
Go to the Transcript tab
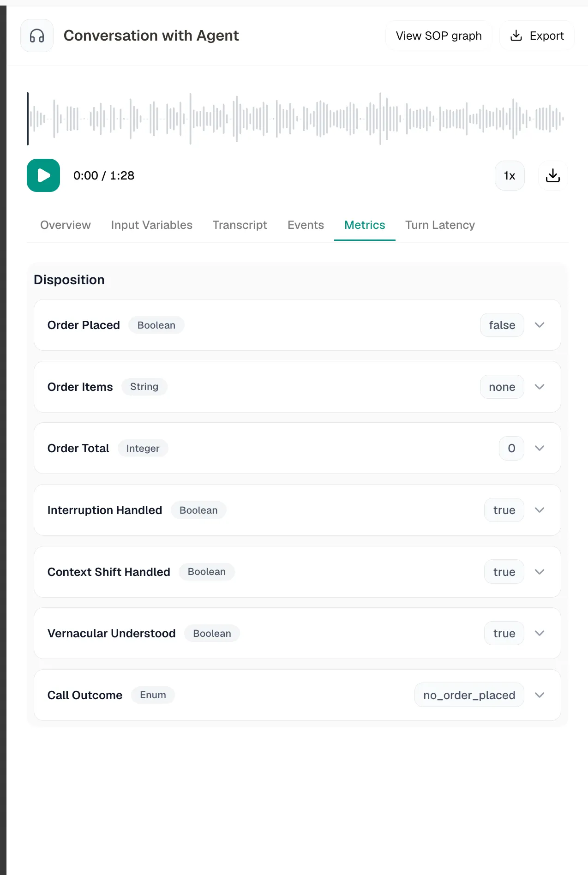(x=240, y=225)
